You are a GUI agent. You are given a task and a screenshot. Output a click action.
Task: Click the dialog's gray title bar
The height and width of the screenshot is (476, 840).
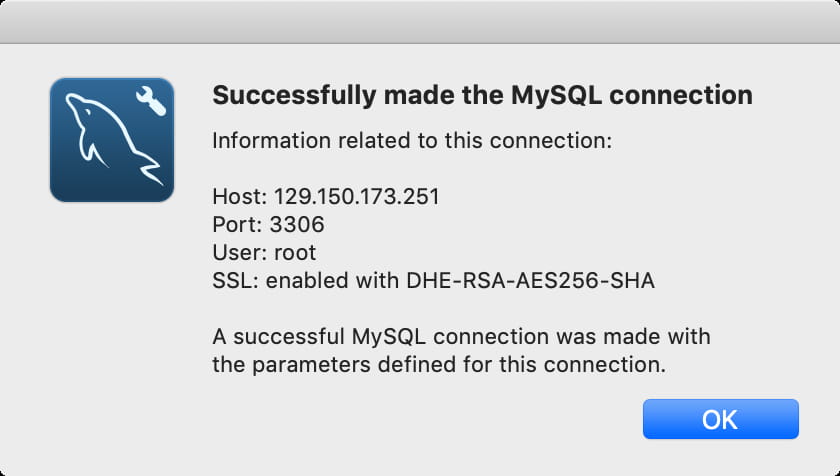tap(420, 21)
